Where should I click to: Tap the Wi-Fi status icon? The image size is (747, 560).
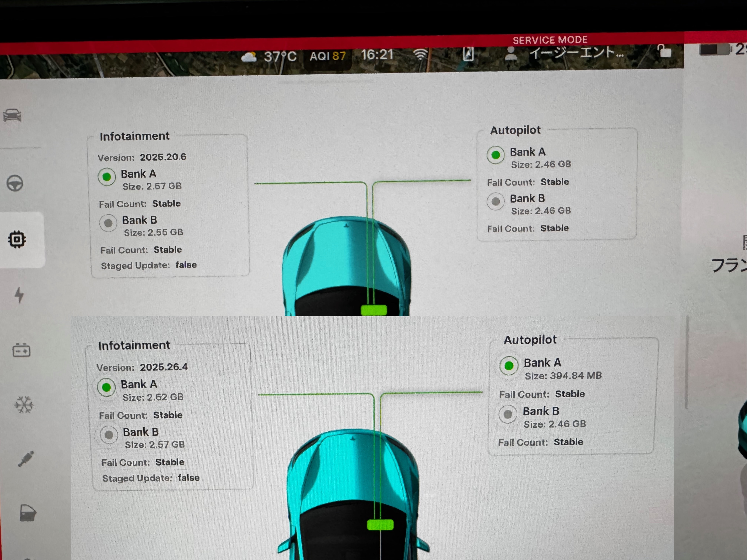click(421, 54)
